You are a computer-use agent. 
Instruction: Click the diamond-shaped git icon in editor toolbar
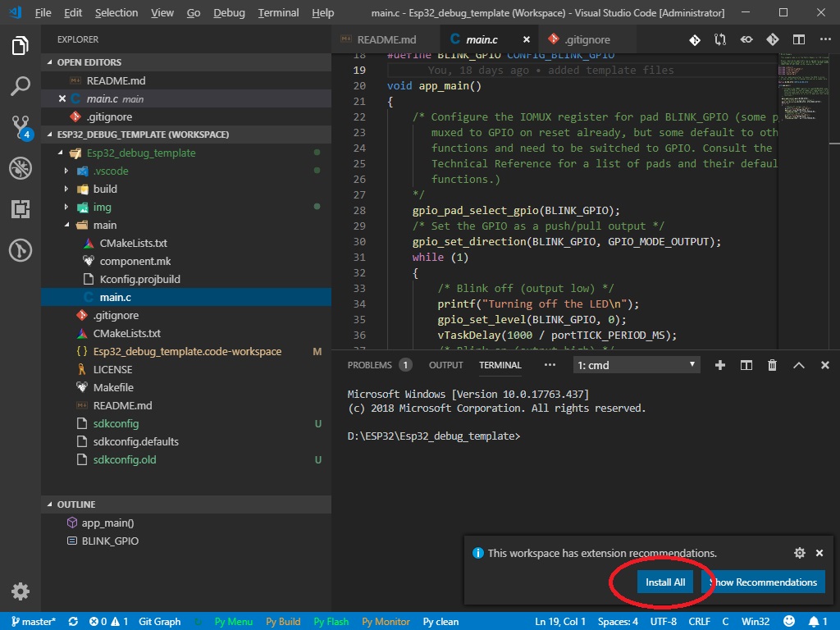click(x=695, y=39)
